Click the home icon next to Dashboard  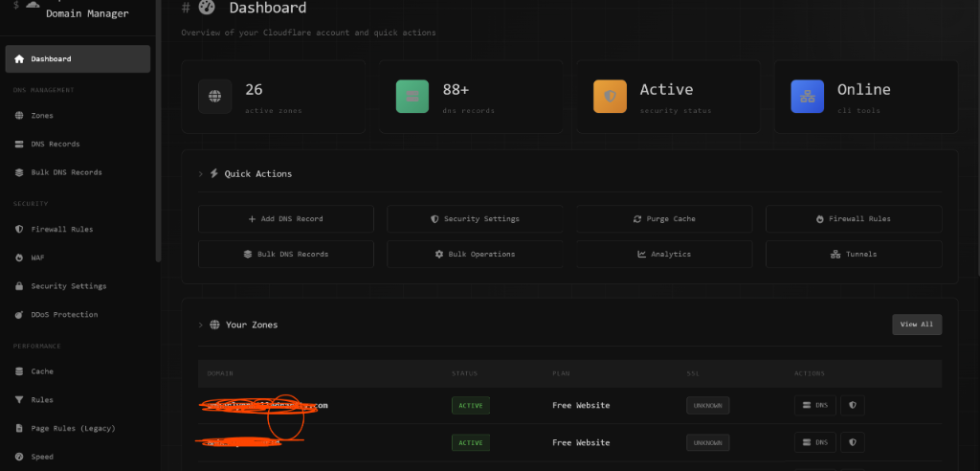pos(19,58)
